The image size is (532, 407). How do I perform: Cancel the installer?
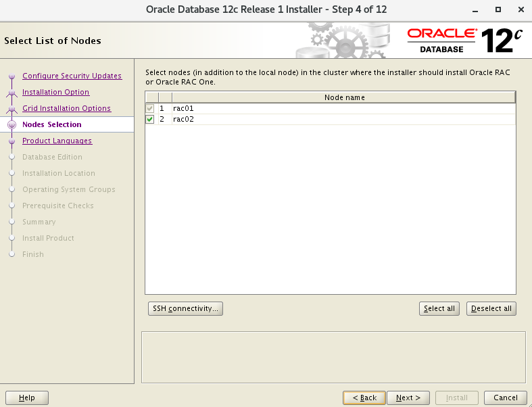coord(505,398)
